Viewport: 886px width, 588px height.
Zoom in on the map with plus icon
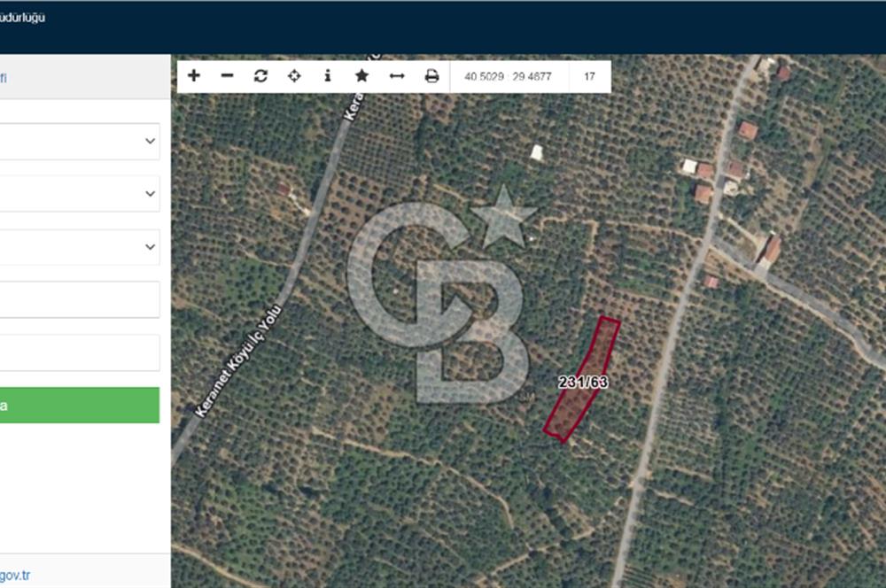194,75
